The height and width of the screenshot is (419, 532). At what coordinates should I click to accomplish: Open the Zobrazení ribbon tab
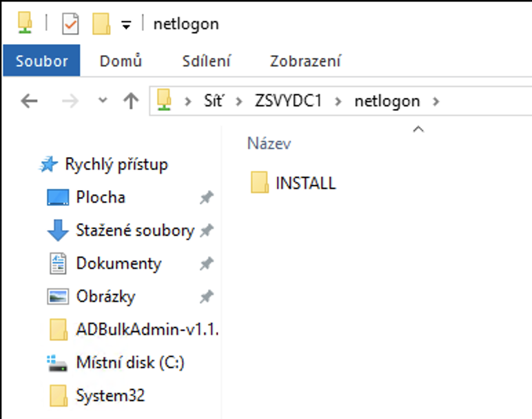[305, 61]
